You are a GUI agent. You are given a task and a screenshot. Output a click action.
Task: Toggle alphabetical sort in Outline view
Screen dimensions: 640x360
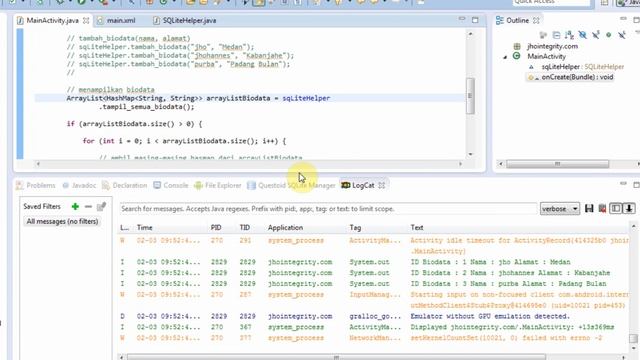(569, 35)
